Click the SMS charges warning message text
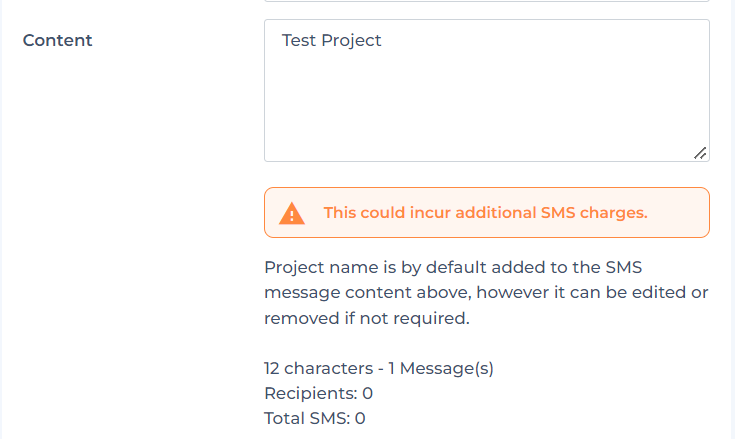735x439 pixels. pos(485,212)
